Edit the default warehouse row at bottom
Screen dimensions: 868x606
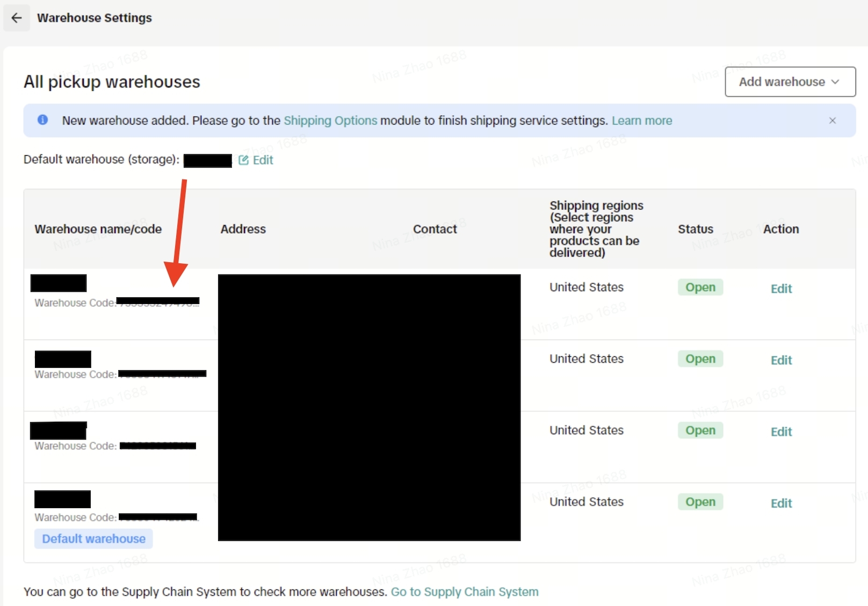tap(781, 503)
